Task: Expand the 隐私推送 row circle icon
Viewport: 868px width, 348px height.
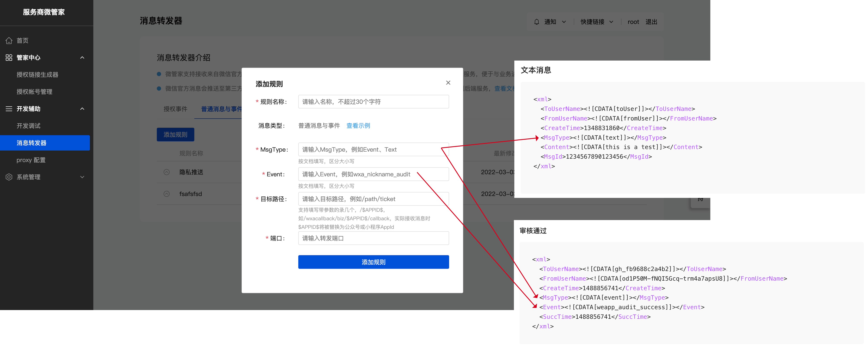Action: pyautogui.click(x=166, y=172)
